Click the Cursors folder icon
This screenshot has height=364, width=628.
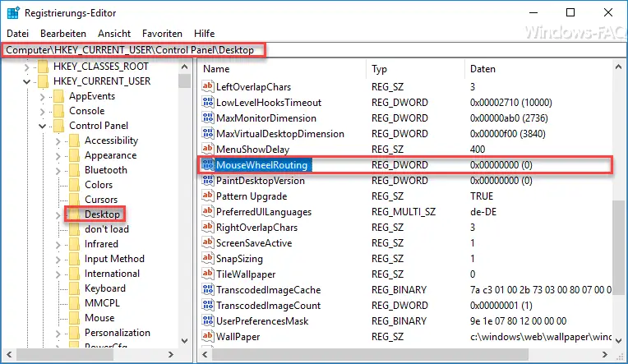click(75, 200)
